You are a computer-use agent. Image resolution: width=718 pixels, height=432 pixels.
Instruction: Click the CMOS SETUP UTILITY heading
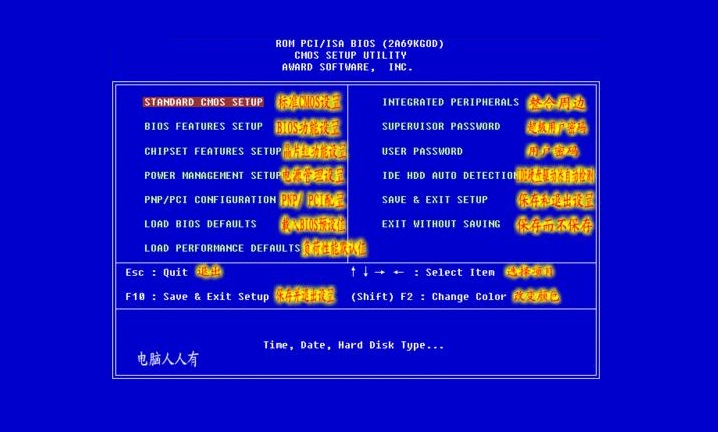350,55
